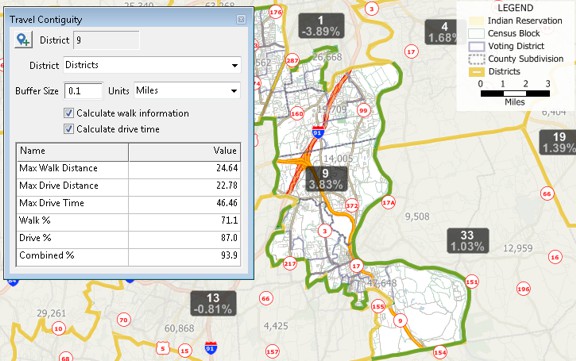The height and width of the screenshot is (361, 576).
Task: Click the population label 14,005 on map
Action: point(338,159)
